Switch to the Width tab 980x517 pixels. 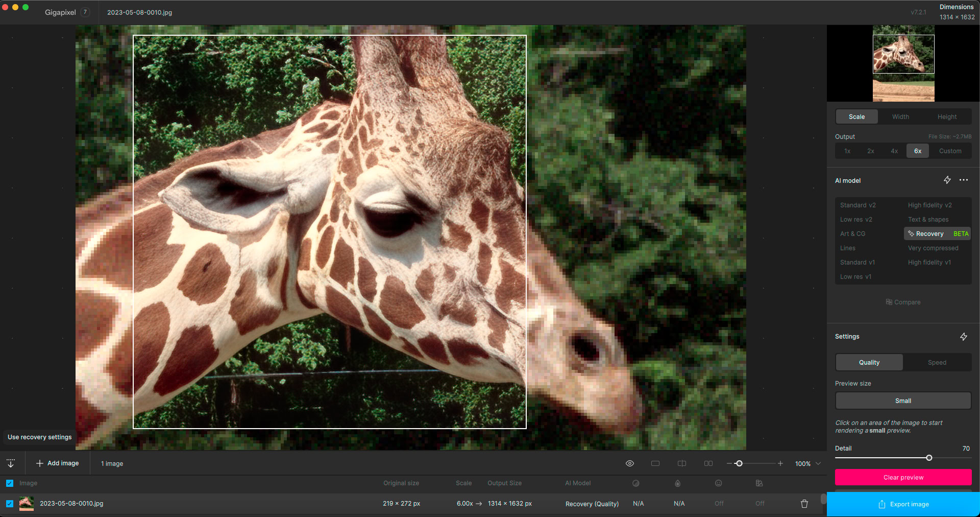click(900, 117)
